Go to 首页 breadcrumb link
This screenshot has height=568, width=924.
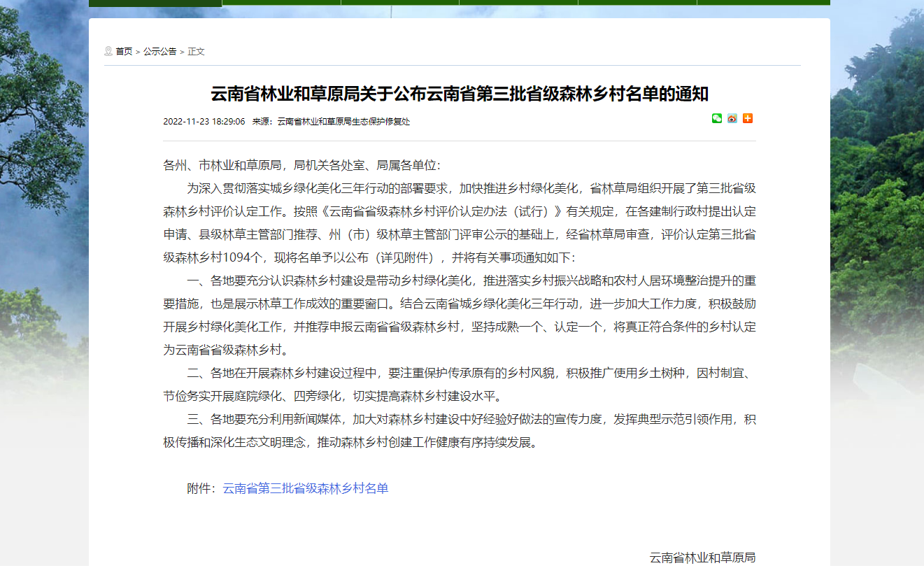click(x=124, y=51)
